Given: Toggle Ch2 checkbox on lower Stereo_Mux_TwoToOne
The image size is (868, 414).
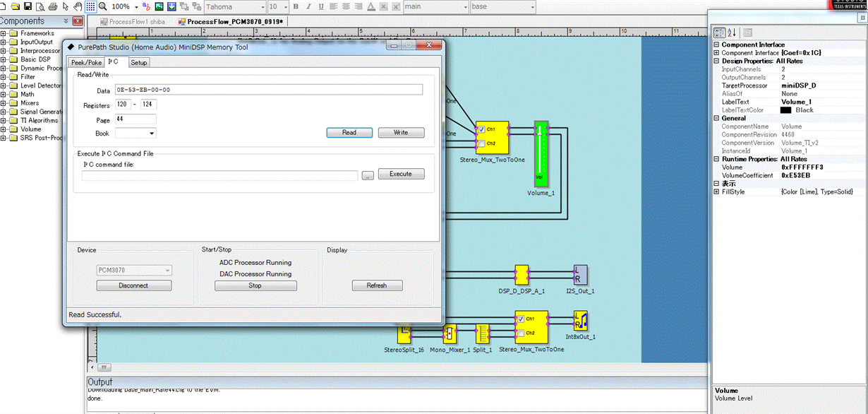Looking at the screenshot, I should tap(520, 333).
